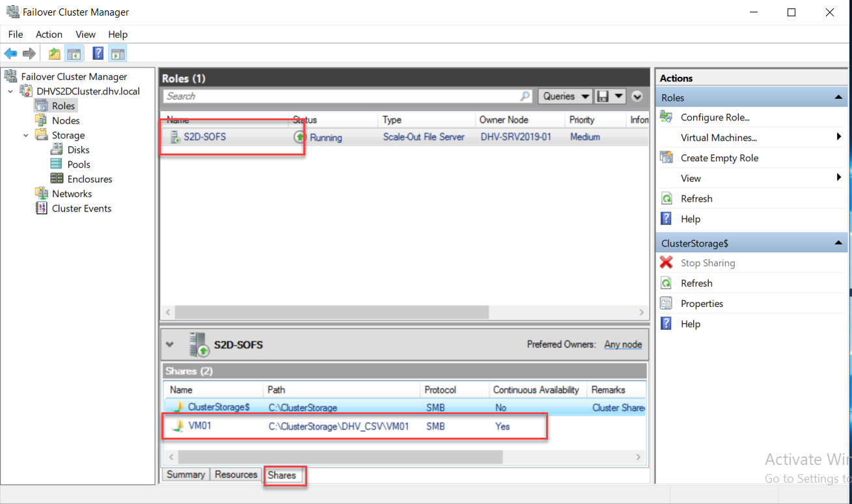Select the Scale-Out File Server type cell
The height and width of the screenshot is (504, 852).
[x=424, y=137]
